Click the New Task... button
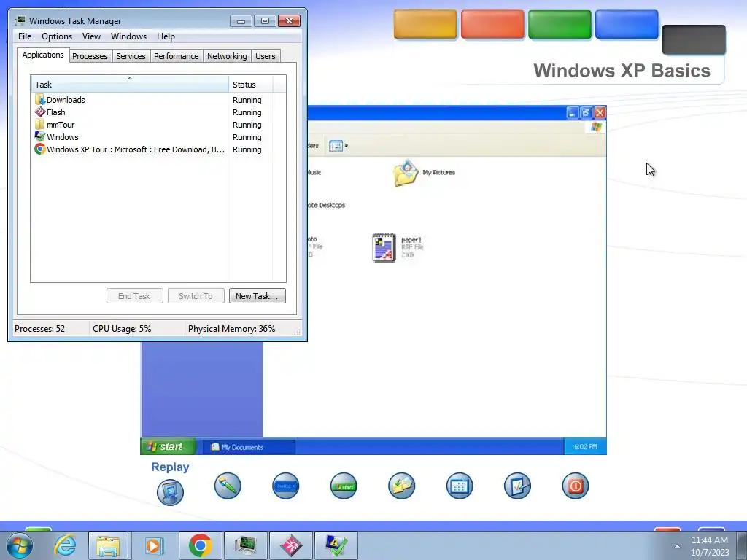 258,296
